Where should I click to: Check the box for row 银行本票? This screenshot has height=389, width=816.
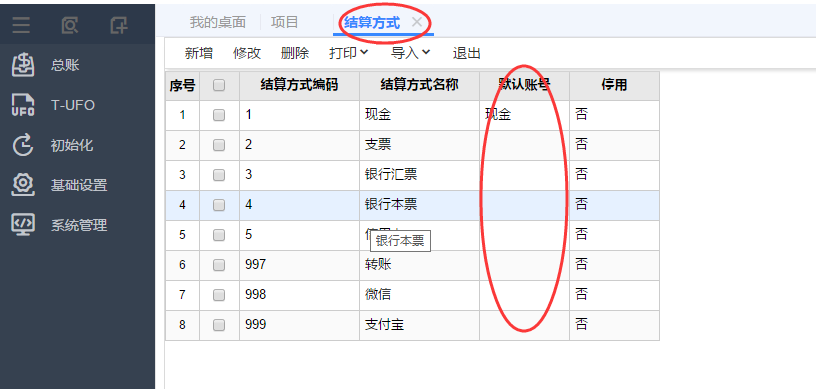click(219, 205)
